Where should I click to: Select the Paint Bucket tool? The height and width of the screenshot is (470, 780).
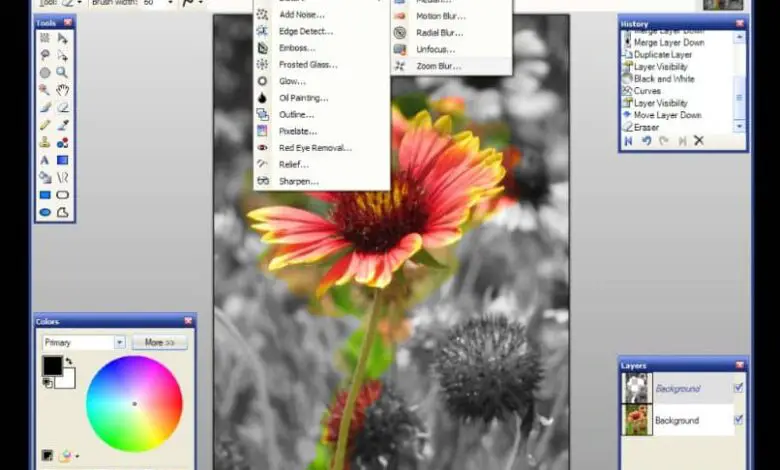click(x=45, y=178)
